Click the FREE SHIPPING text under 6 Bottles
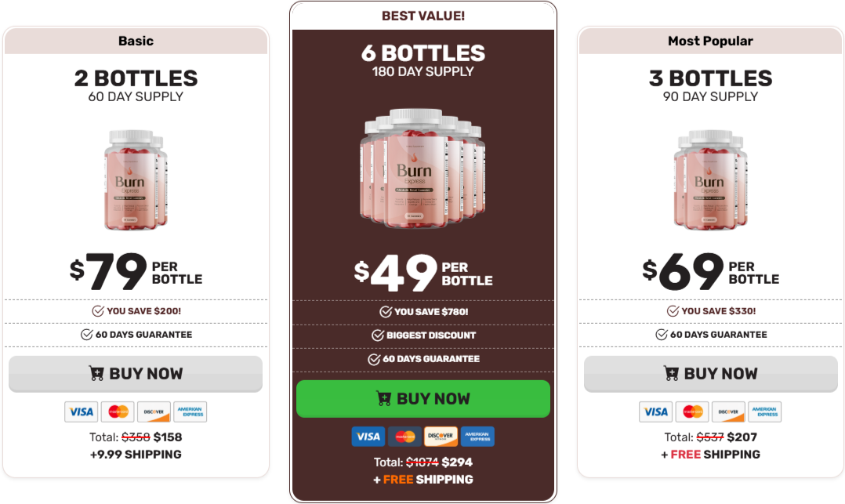Screen dimensions: 845x504 pyautogui.click(x=430, y=480)
